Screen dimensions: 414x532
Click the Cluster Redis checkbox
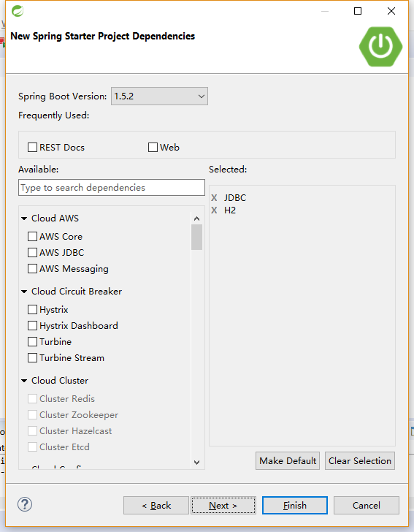pyautogui.click(x=33, y=399)
